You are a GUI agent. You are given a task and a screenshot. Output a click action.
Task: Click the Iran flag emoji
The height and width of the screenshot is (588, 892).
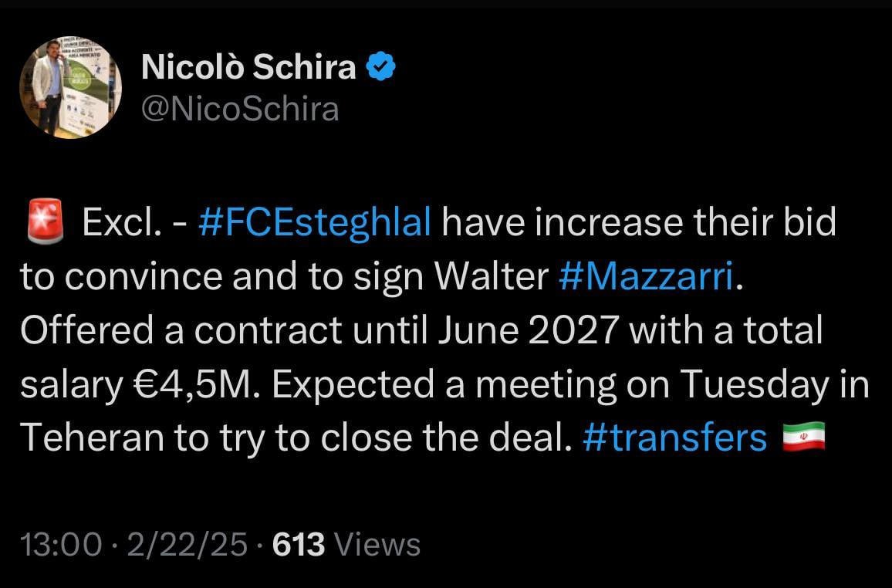click(x=804, y=437)
